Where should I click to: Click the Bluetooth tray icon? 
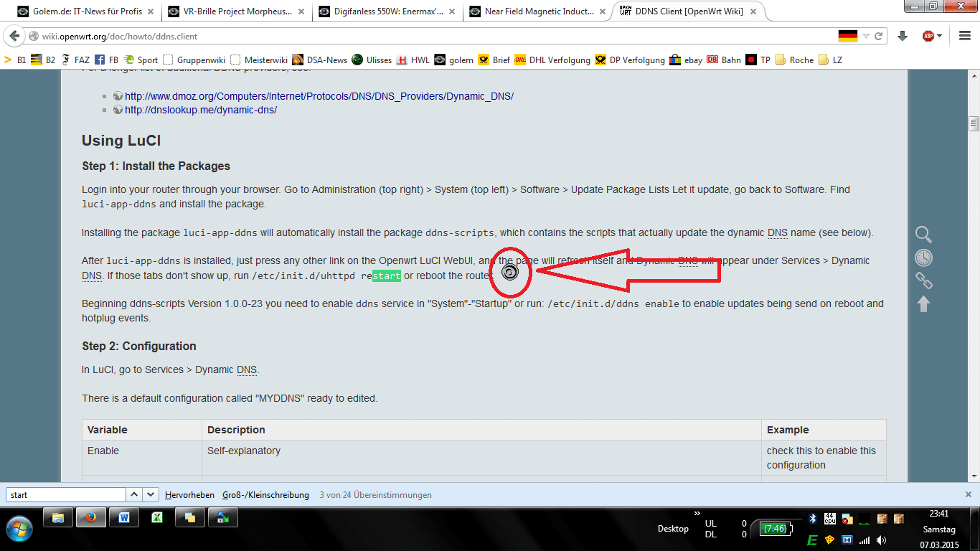point(814,518)
